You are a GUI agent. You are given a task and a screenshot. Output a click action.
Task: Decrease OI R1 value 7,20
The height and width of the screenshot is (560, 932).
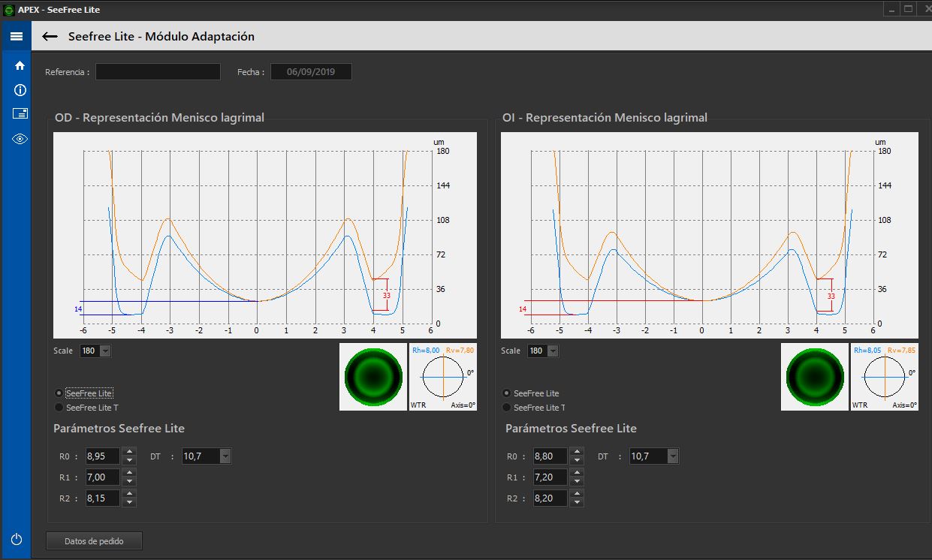click(577, 480)
